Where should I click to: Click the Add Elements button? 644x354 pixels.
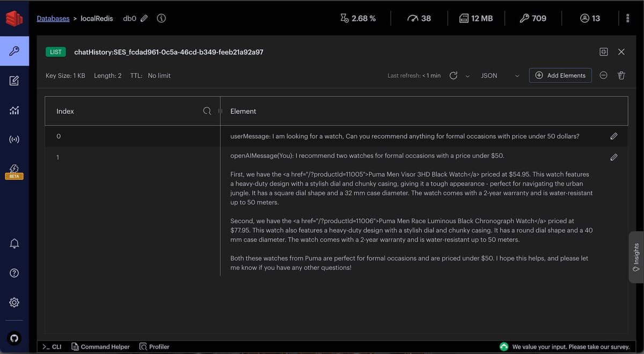560,76
